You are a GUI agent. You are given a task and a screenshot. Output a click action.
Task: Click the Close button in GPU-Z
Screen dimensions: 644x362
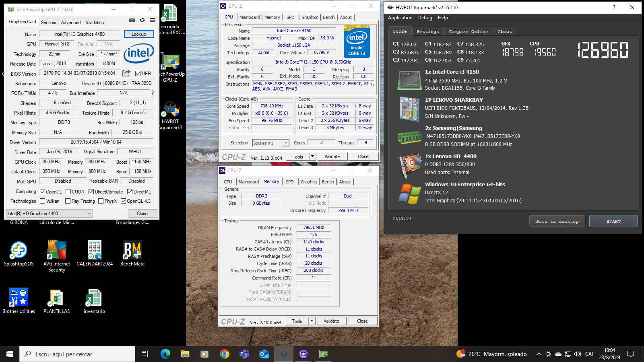[142, 214]
